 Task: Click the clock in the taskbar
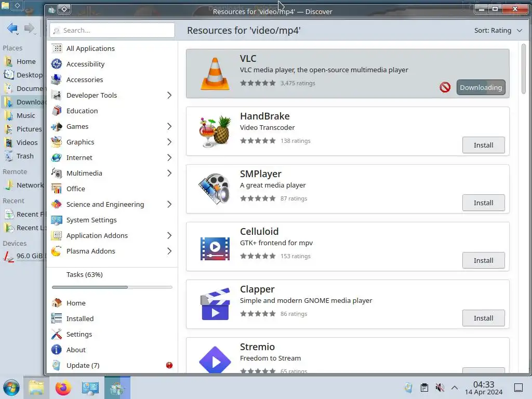click(x=484, y=388)
